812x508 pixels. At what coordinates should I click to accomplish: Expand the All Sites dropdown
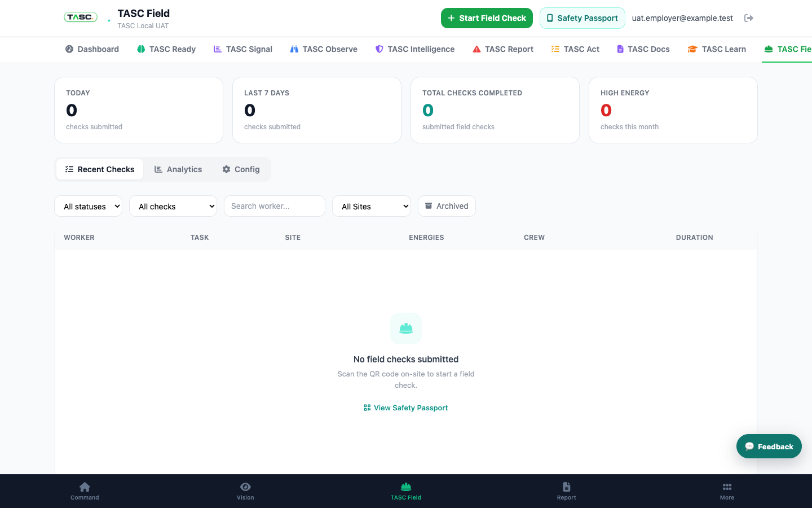coord(372,206)
